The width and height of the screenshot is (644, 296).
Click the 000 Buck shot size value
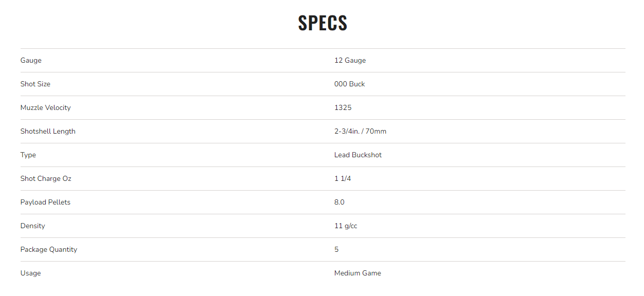[349, 84]
